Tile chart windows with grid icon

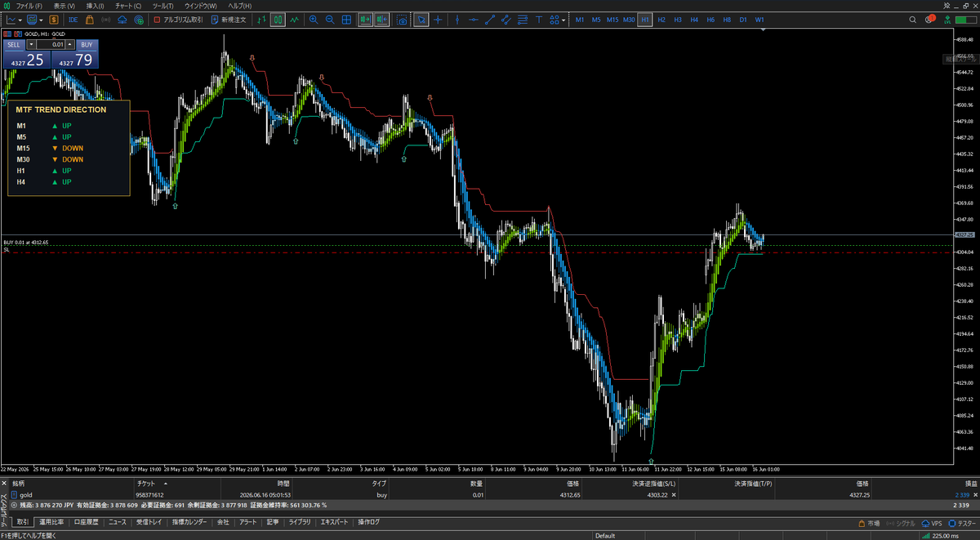point(346,19)
